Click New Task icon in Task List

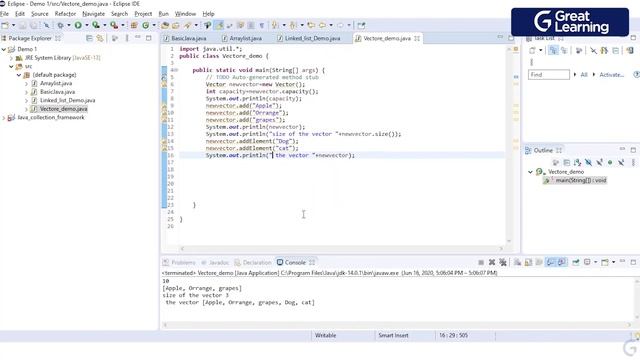[532, 51]
